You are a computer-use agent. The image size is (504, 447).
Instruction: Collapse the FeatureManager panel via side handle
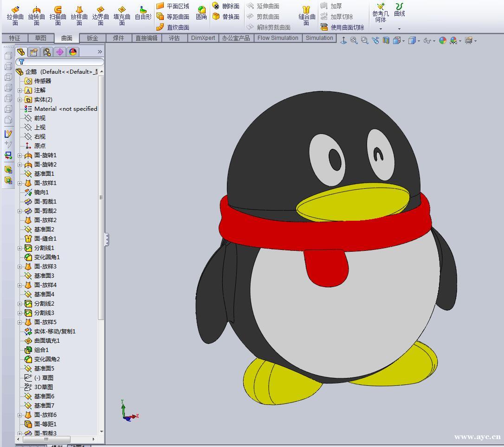(107, 239)
